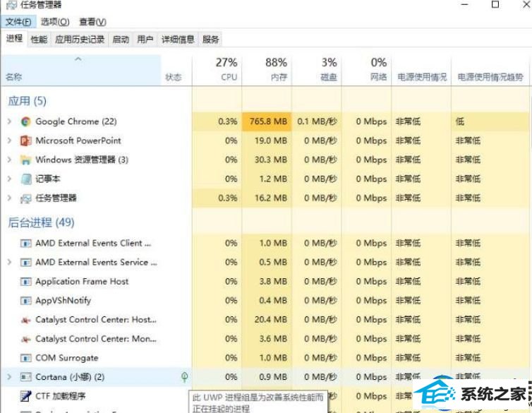Click the Windows 资源管理器 folder icon

[x=26, y=160]
